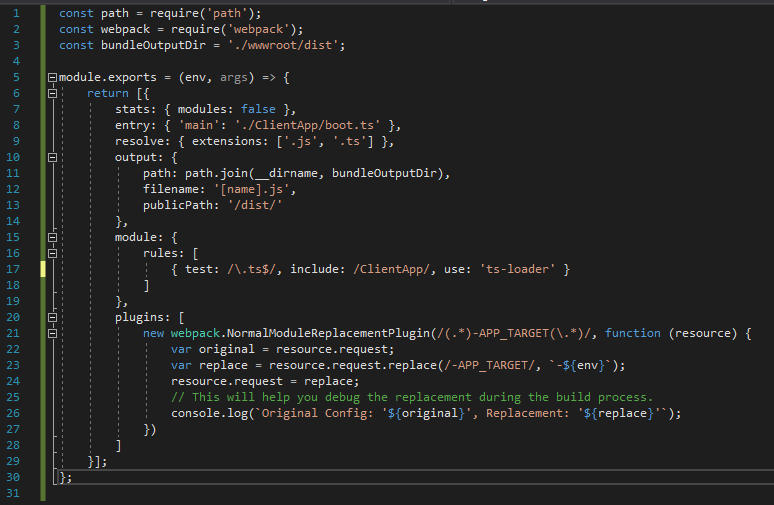Click the './ClientApp/boot.ts' string

tap(307, 125)
